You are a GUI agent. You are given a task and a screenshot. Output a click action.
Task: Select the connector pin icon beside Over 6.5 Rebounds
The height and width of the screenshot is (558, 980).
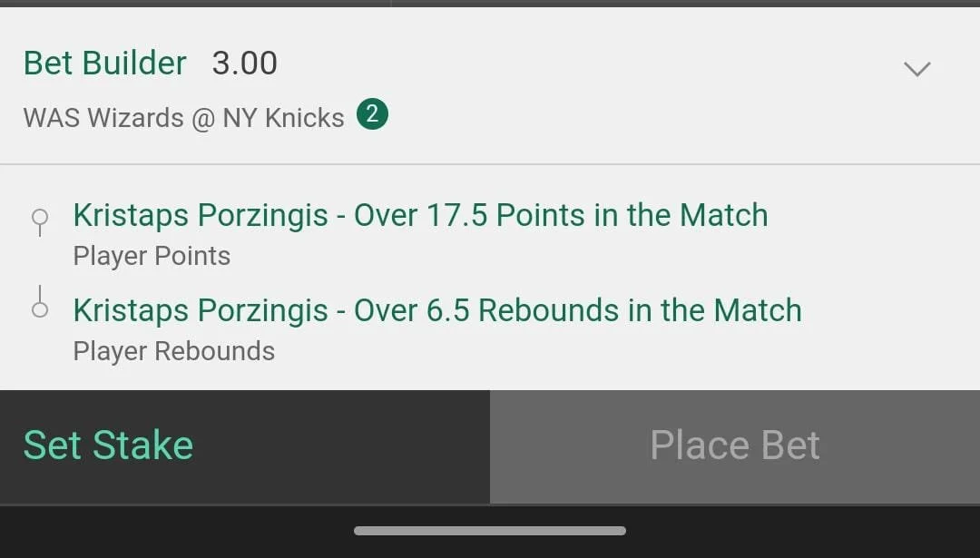coord(40,302)
